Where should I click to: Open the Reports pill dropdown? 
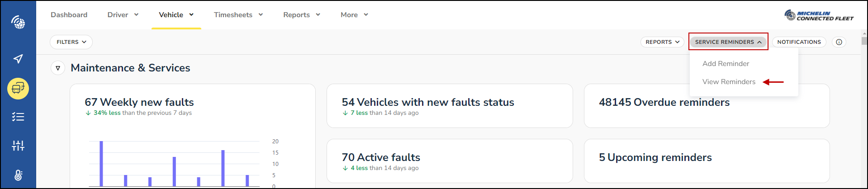point(662,42)
